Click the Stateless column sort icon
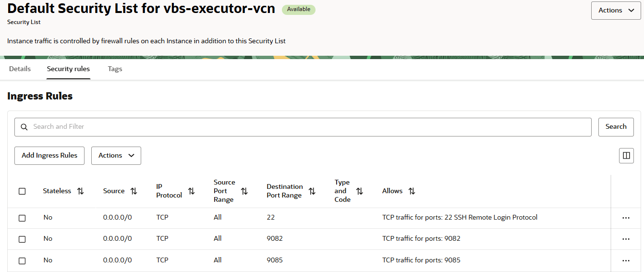Image resolution: width=644 pixels, height=272 pixels. tap(80, 191)
